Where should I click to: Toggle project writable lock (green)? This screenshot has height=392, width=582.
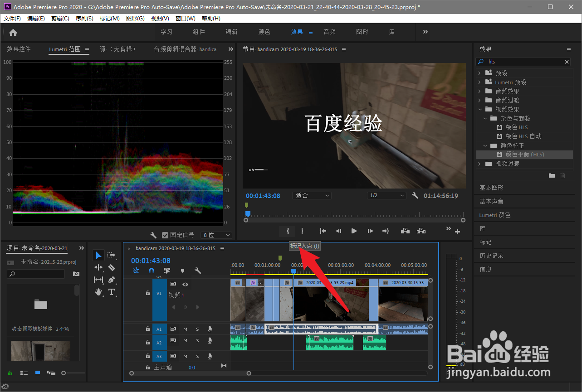click(x=10, y=373)
